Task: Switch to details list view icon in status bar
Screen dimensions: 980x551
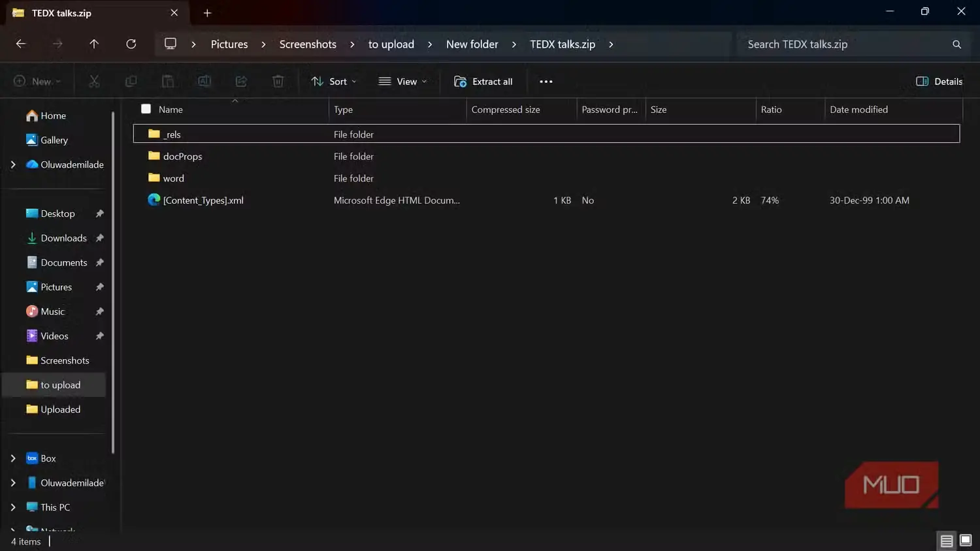Action: point(947,541)
